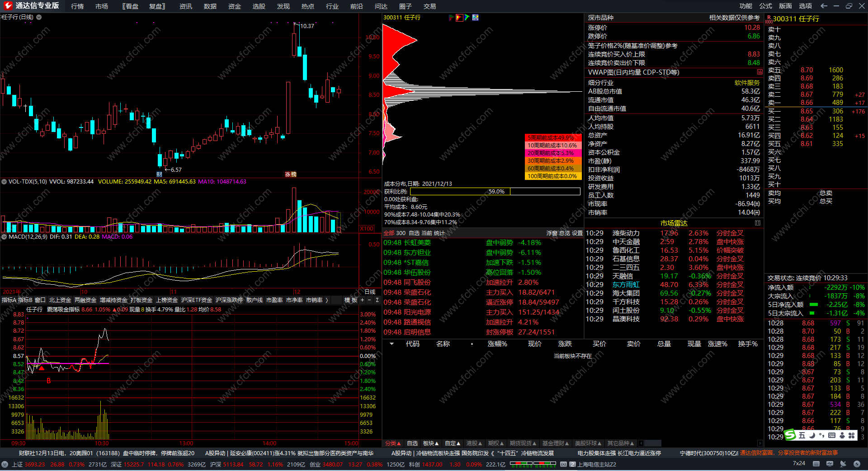Expand more indicators with the chevron arrow
The height and width of the screenshot is (471, 868).
click(x=327, y=300)
